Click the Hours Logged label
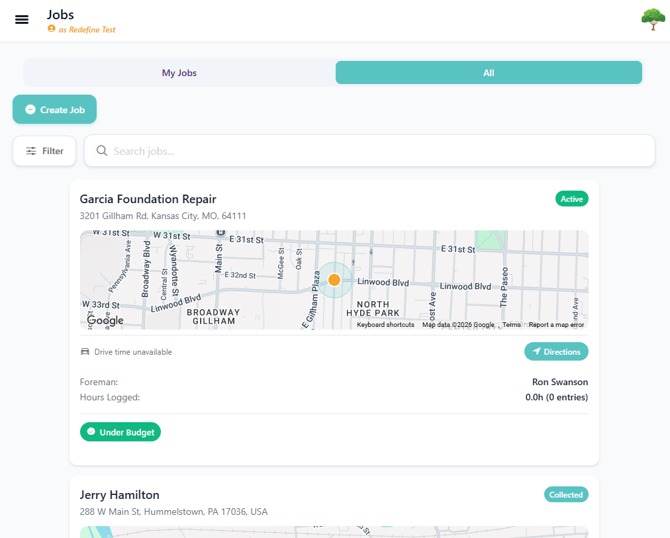Screen dimensions: 670x538 tap(110, 397)
